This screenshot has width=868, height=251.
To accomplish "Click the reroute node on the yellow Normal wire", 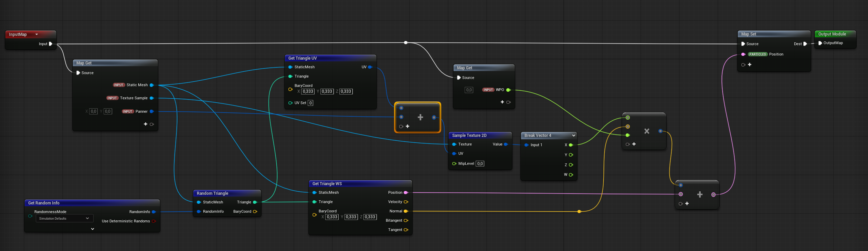I will coord(579,211).
